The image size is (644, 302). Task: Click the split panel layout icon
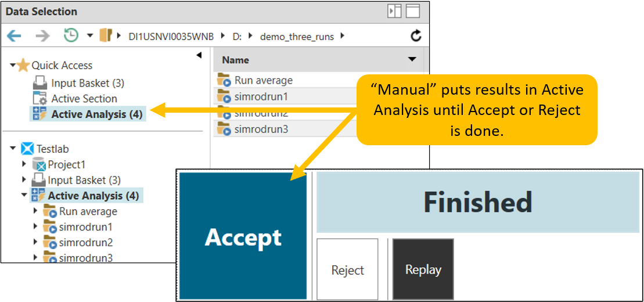[394, 12]
